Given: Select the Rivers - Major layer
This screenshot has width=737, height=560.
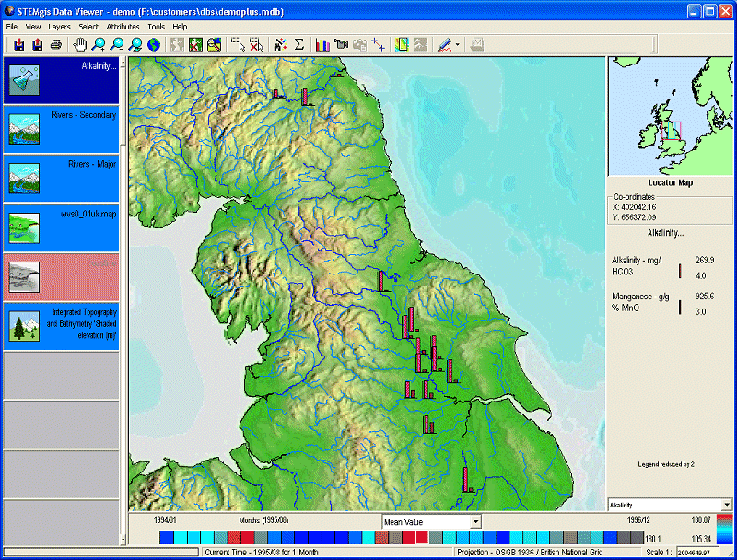Looking at the screenshot, I should (61, 178).
